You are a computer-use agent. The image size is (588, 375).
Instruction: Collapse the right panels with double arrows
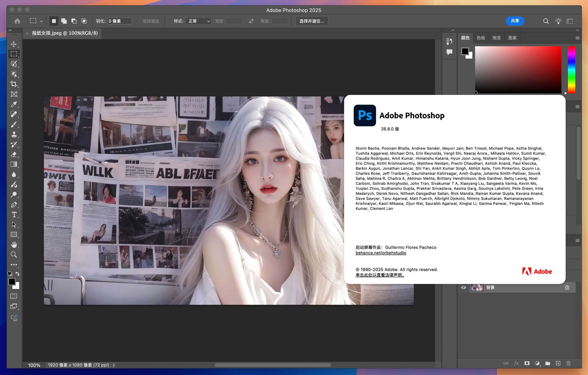tap(578, 30)
